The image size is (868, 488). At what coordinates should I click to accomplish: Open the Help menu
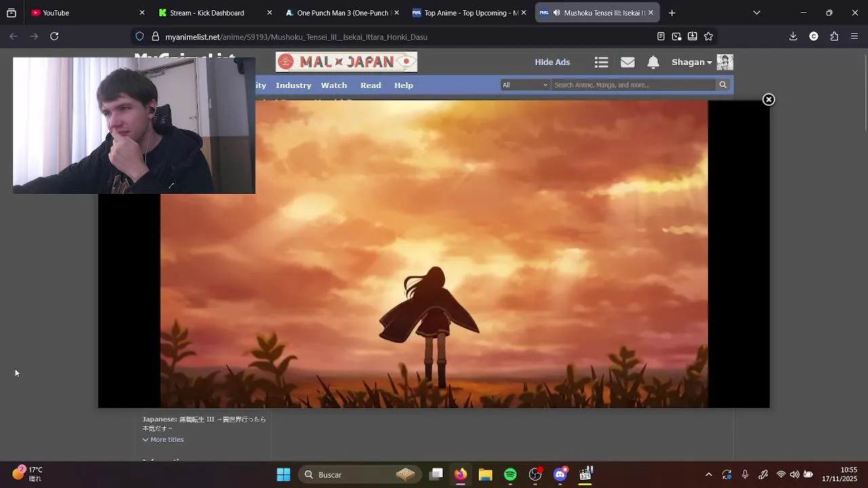tap(403, 85)
